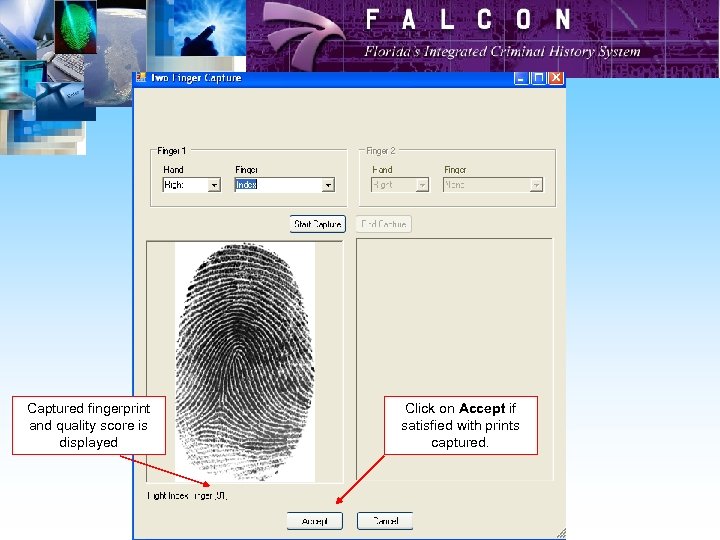Click the disabled End Capture button
Viewport: 720px width, 540px height.
[384, 224]
